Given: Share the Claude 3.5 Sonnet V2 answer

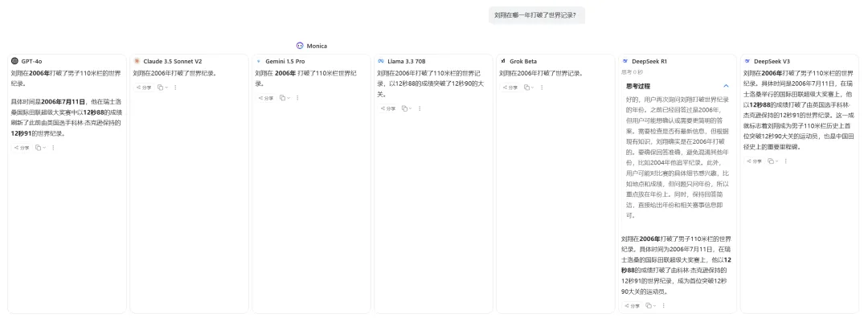Looking at the screenshot, I should (x=144, y=88).
